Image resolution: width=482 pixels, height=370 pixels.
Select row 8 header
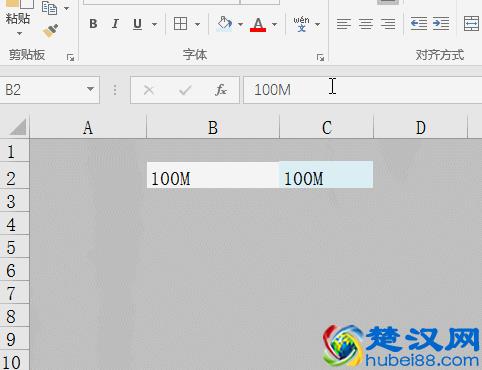tap(14, 316)
